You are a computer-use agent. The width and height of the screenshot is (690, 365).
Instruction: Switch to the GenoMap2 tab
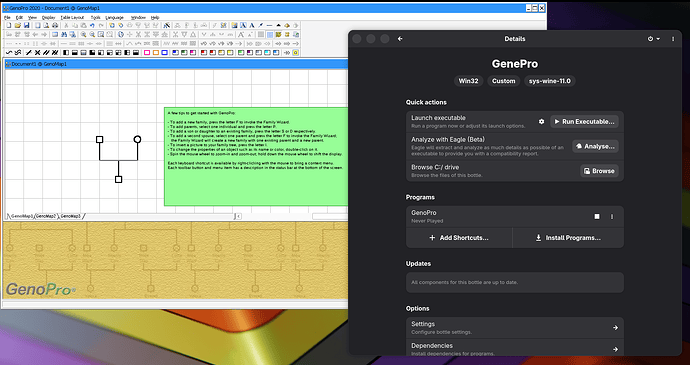(x=46, y=216)
